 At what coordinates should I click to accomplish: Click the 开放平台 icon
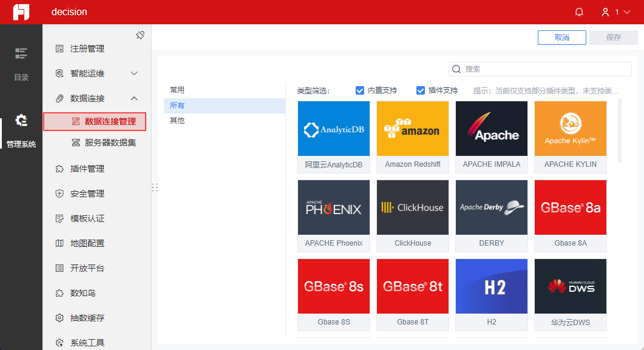[x=59, y=268]
